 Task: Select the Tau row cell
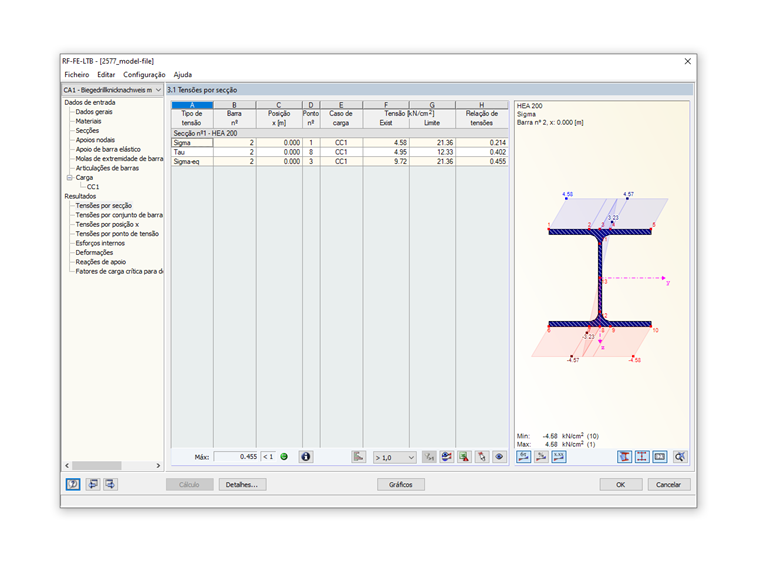(x=192, y=152)
